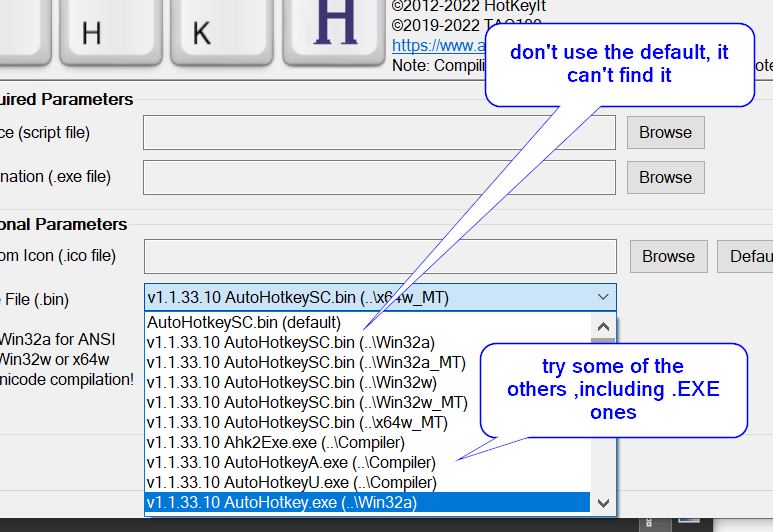Click the base file list scroll-down arrow
Image resolution: width=773 pixels, height=532 pixels.
(603, 502)
